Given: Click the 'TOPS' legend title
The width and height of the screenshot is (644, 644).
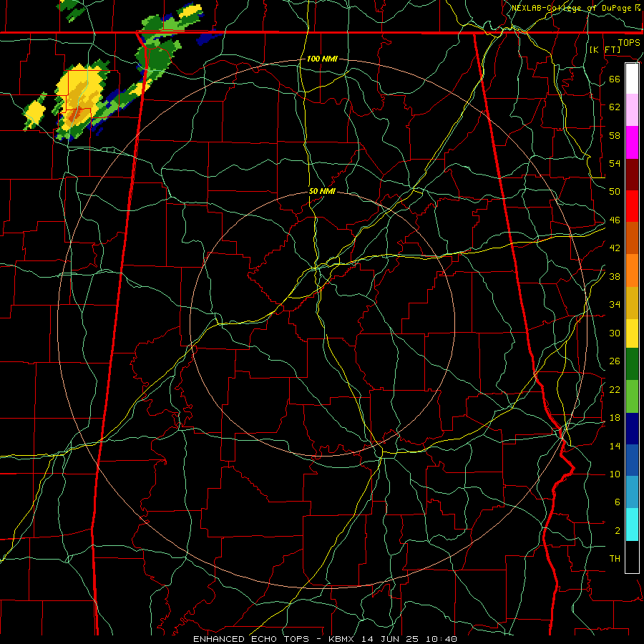Looking at the screenshot, I should 629,42.
